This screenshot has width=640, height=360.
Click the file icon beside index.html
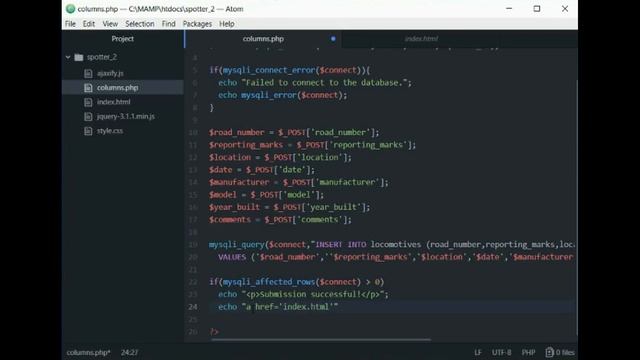[x=88, y=102]
